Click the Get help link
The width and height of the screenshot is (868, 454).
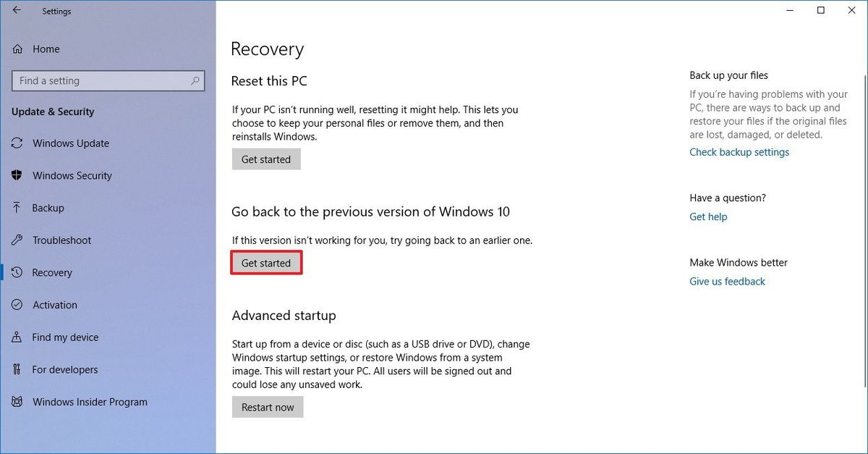707,217
